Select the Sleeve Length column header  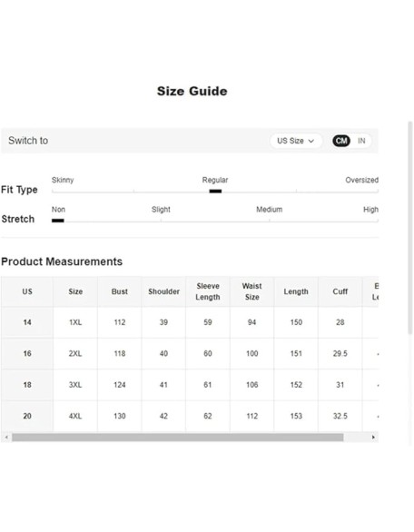(x=208, y=291)
